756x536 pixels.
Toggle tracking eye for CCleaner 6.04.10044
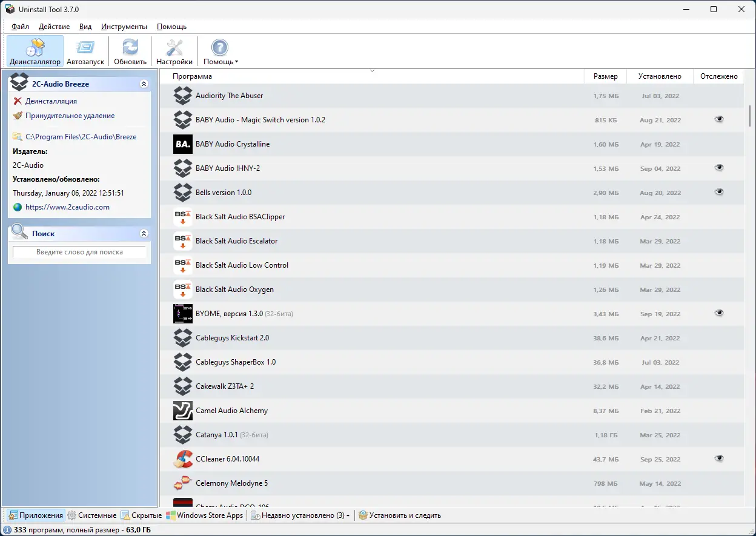[719, 459]
